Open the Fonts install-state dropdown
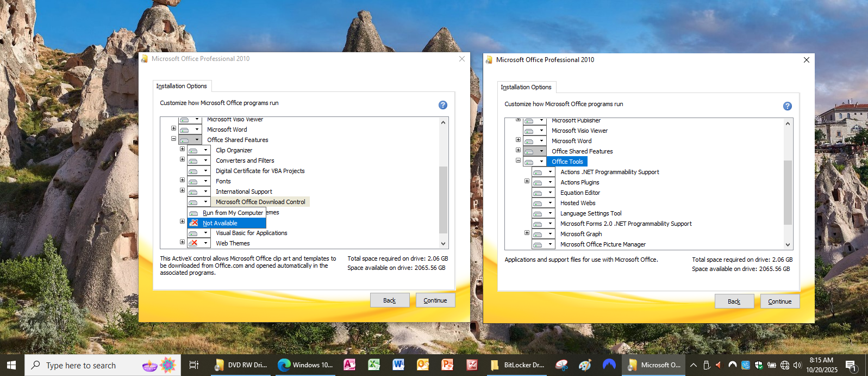The width and height of the screenshot is (868, 376). click(x=205, y=181)
